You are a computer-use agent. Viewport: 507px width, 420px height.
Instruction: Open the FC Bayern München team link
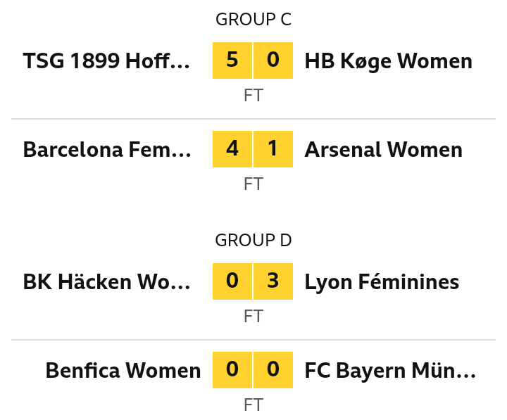pyautogui.click(x=390, y=370)
